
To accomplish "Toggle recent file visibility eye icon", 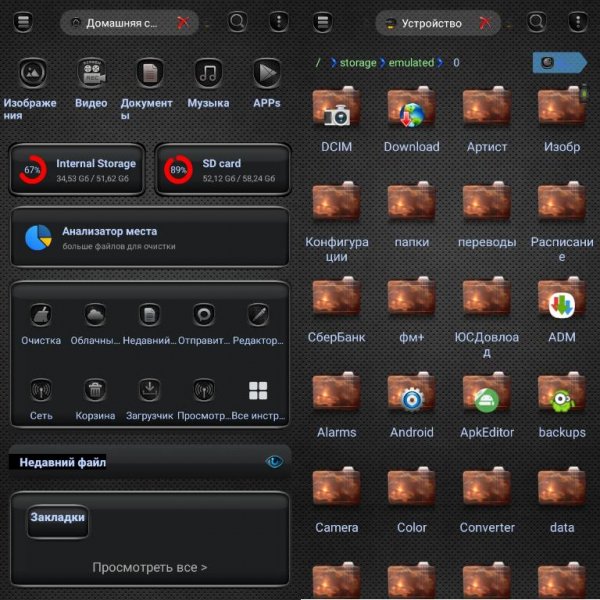I will tap(274, 461).
